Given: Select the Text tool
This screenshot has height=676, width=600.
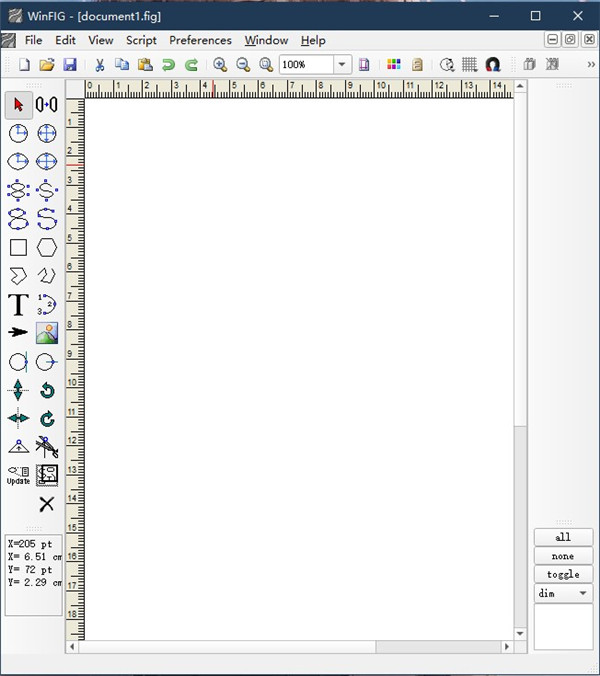Looking at the screenshot, I should [18, 305].
